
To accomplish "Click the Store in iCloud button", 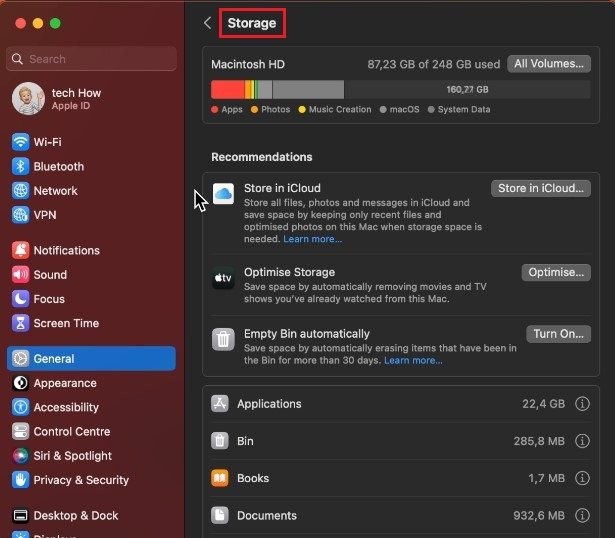I will point(540,188).
